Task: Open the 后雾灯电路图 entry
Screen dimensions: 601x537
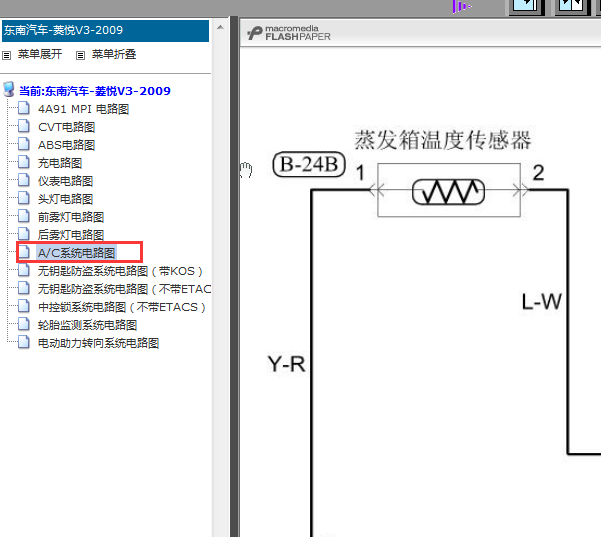Action: 71,235
